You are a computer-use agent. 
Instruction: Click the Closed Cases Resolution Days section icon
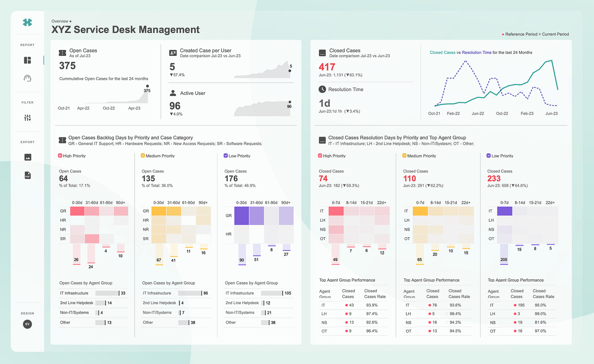tap(322, 140)
